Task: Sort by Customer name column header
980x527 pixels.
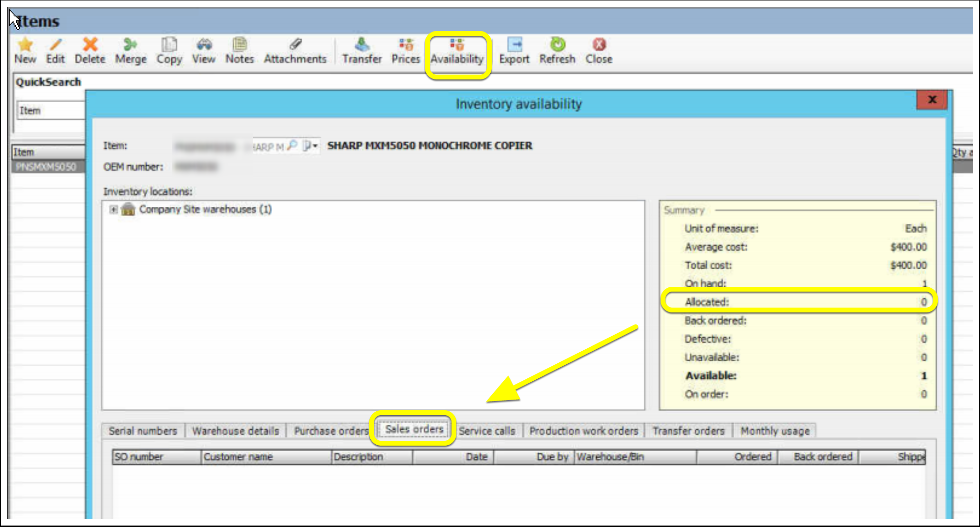Action: point(267,457)
